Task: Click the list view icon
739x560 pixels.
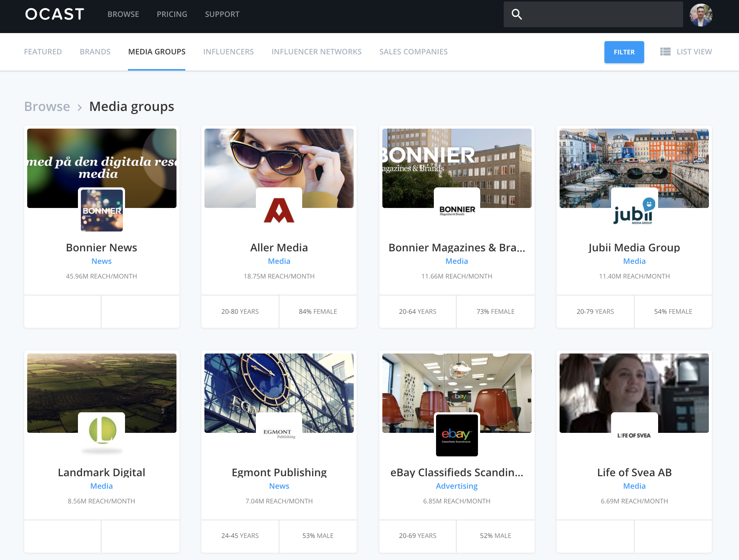Action: [665, 52]
